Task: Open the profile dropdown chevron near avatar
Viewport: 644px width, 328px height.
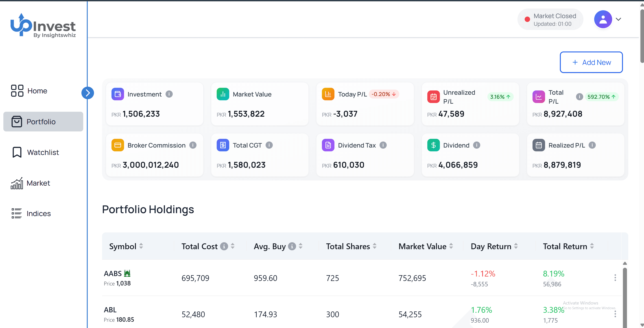Action: point(619,19)
